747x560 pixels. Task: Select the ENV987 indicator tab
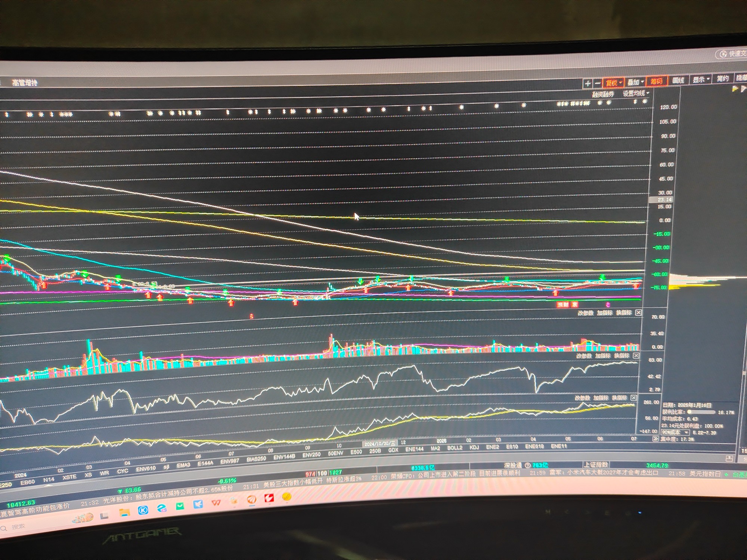pyautogui.click(x=229, y=461)
